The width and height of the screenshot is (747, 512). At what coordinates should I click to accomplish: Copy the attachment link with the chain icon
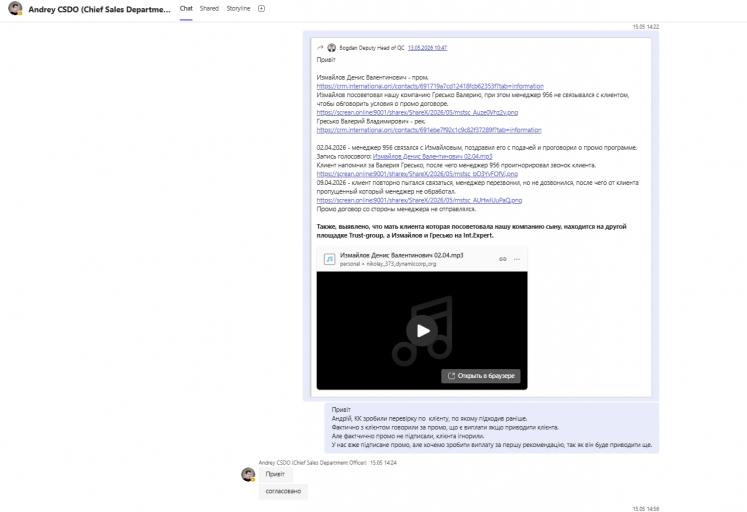(x=503, y=259)
